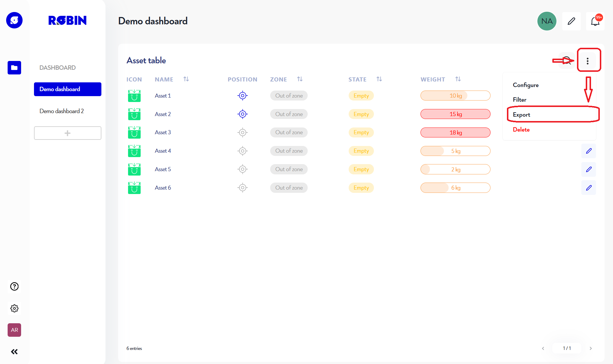This screenshot has width=613, height=364.
Task: Click Asset 1 name cell
Action: pyautogui.click(x=163, y=96)
